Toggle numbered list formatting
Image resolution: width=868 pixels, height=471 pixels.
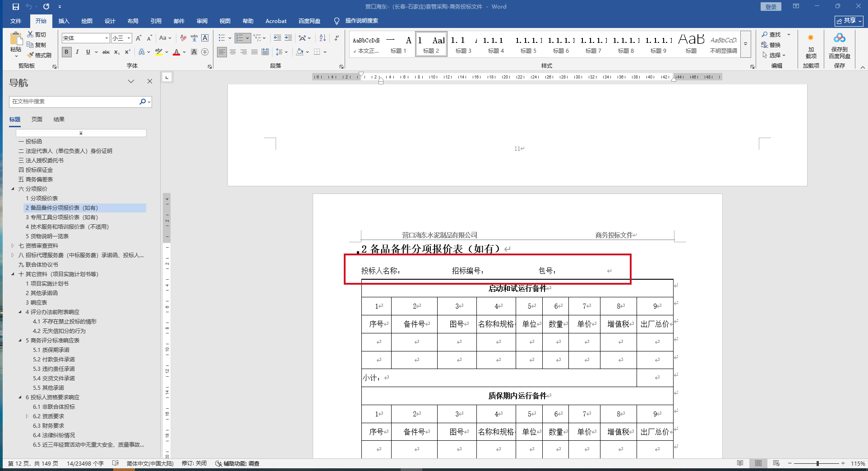pyautogui.click(x=240, y=38)
